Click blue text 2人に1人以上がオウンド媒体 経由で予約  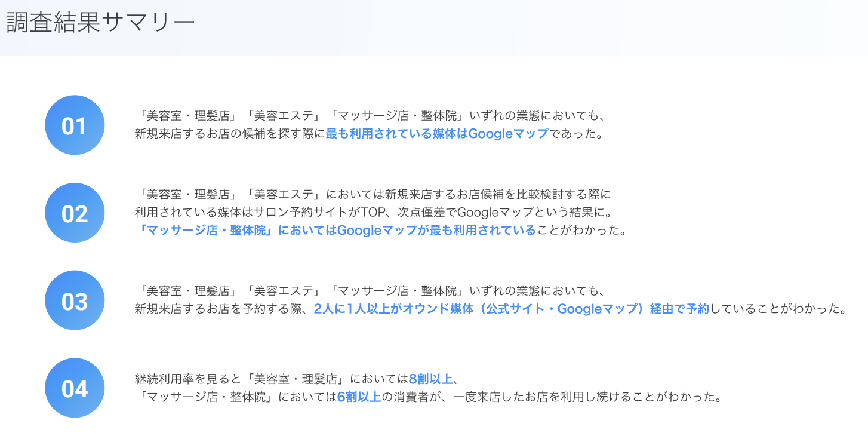[511, 309]
